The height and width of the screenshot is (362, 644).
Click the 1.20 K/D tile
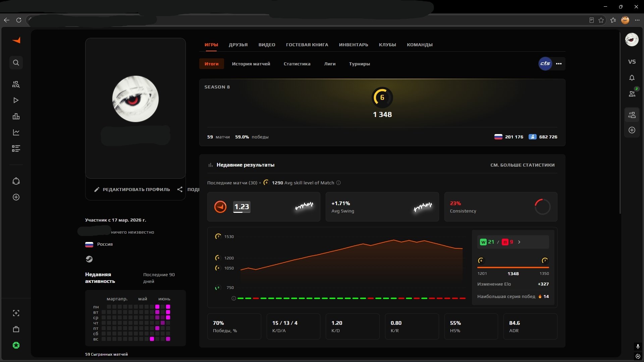pyautogui.click(x=353, y=326)
